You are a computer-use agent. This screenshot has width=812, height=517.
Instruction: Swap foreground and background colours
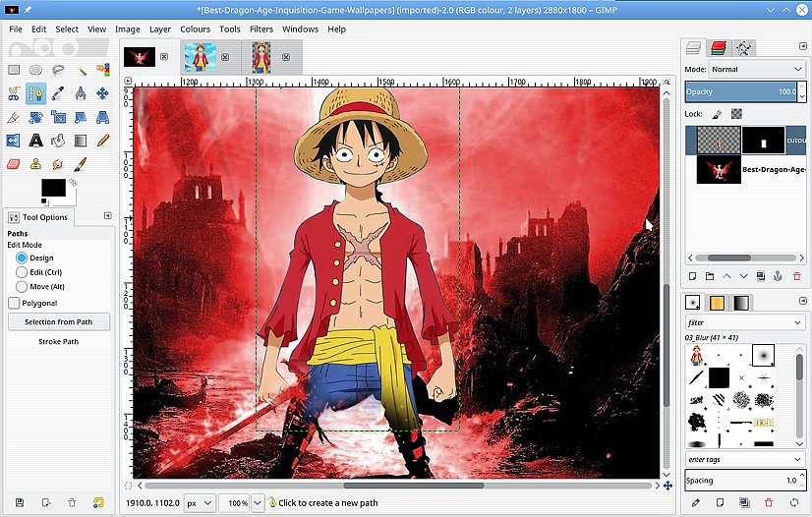tap(73, 183)
